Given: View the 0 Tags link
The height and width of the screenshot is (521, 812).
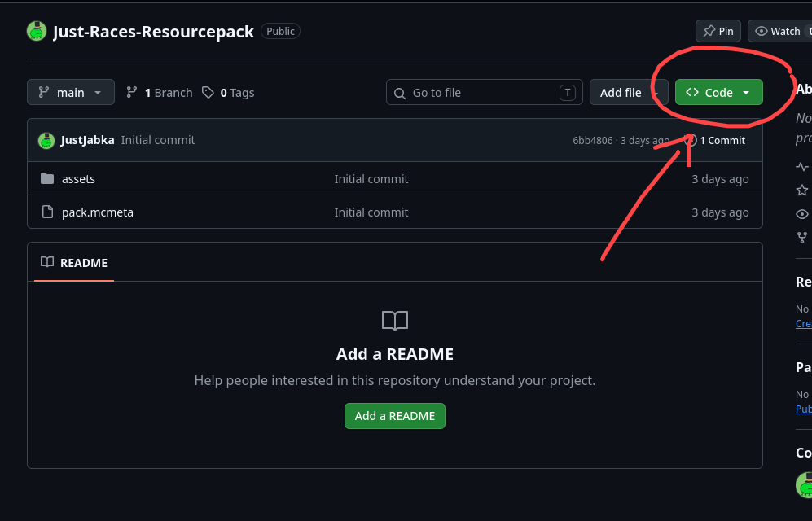Looking at the screenshot, I should (x=228, y=93).
